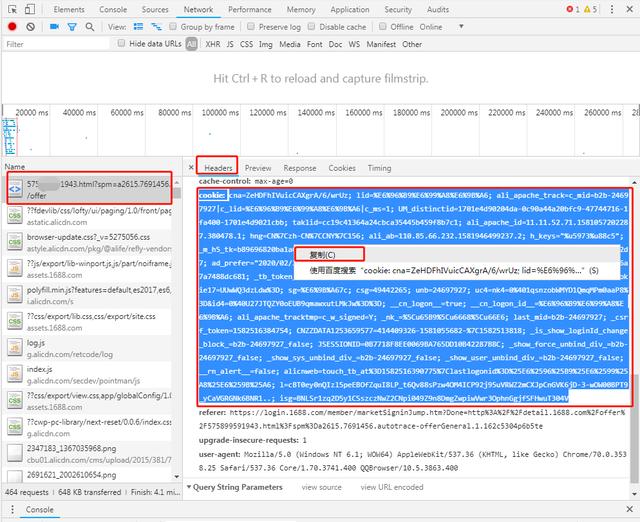Close the bottom console drawer
Viewport: 640px width, 522px height.
[629, 509]
